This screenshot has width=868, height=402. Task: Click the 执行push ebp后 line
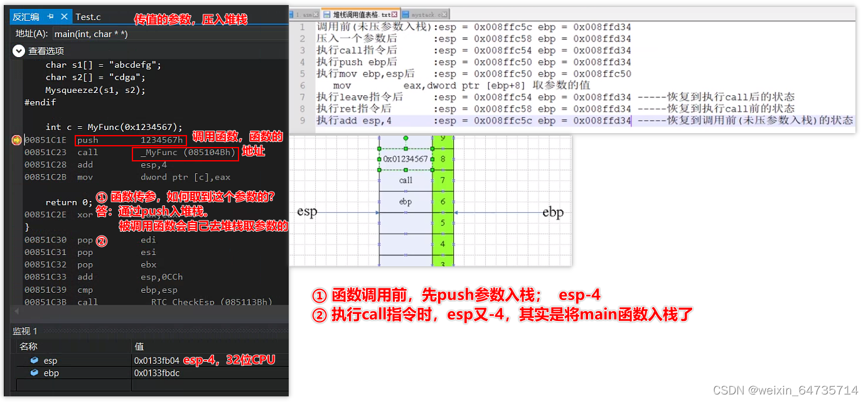474,62
